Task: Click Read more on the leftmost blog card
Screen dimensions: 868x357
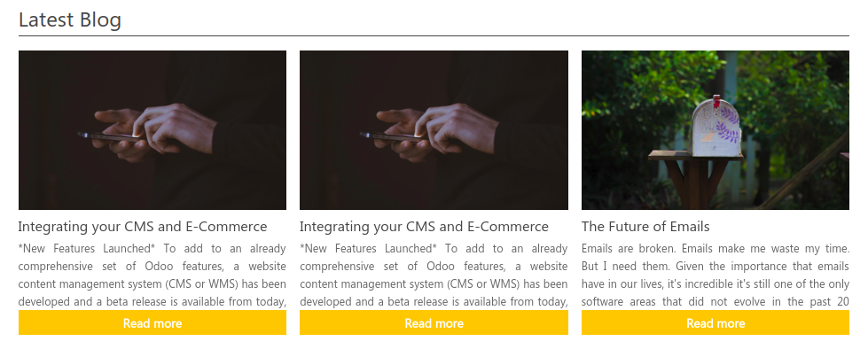Action: click(152, 322)
